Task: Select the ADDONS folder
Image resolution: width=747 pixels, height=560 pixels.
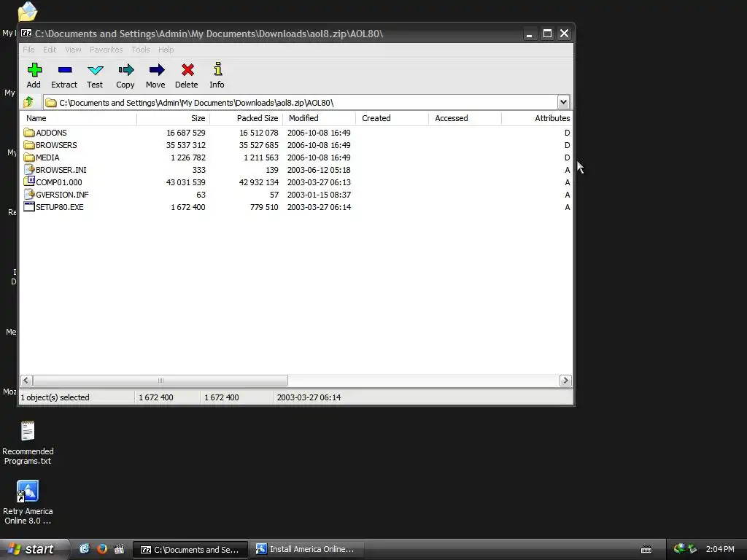Action: coord(45,133)
